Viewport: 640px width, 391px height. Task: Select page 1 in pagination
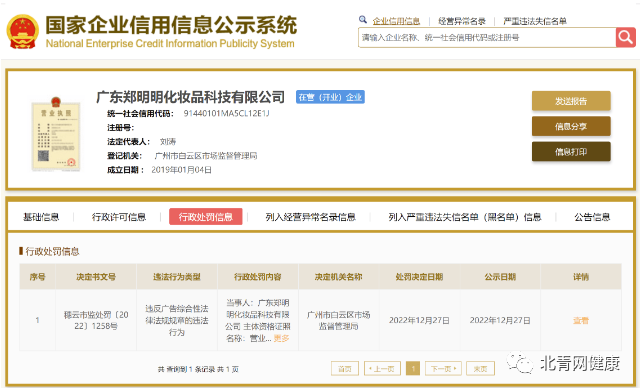413,369
